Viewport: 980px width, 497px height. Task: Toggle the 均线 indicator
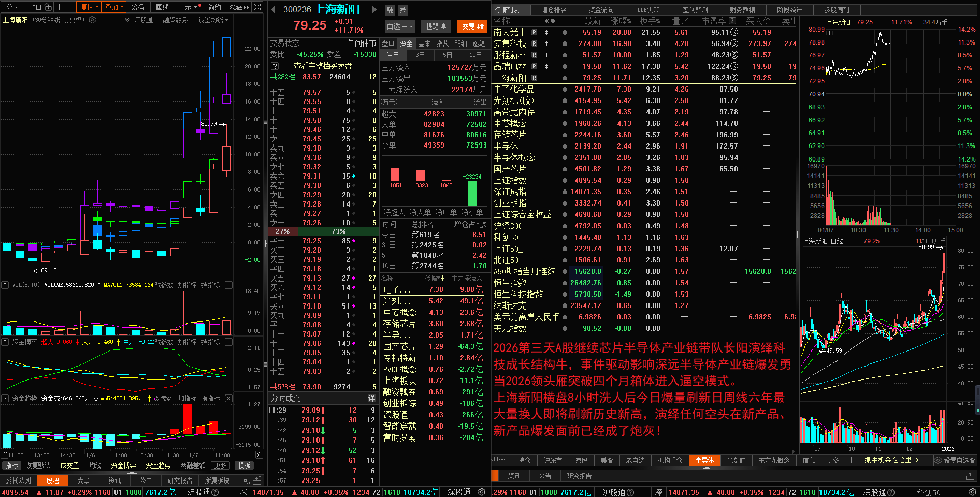point(95,465)
